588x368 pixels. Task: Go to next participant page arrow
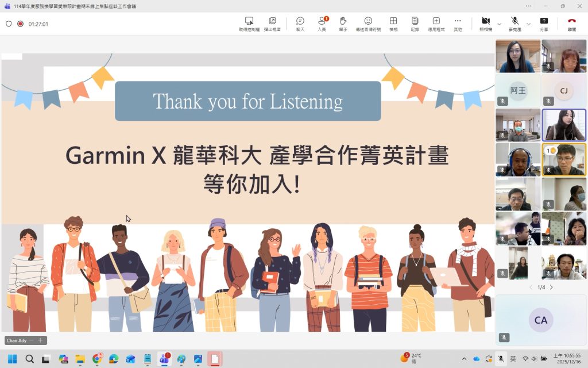click(x=551, y=287)
